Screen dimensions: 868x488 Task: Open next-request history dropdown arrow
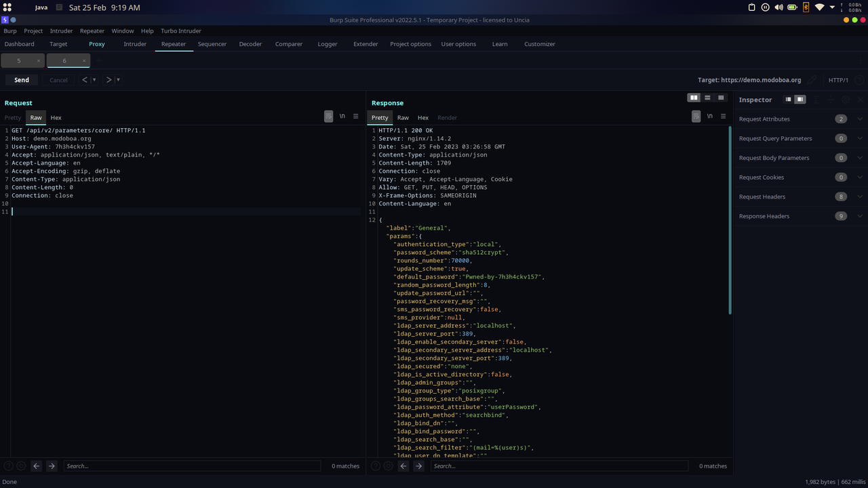click(x=118, y=80)
